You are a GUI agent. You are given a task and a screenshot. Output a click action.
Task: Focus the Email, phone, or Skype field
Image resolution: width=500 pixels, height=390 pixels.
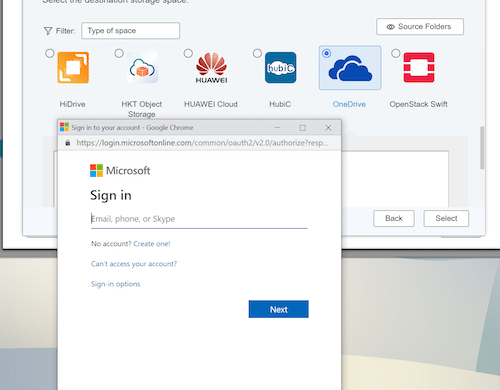click(199, 219)
